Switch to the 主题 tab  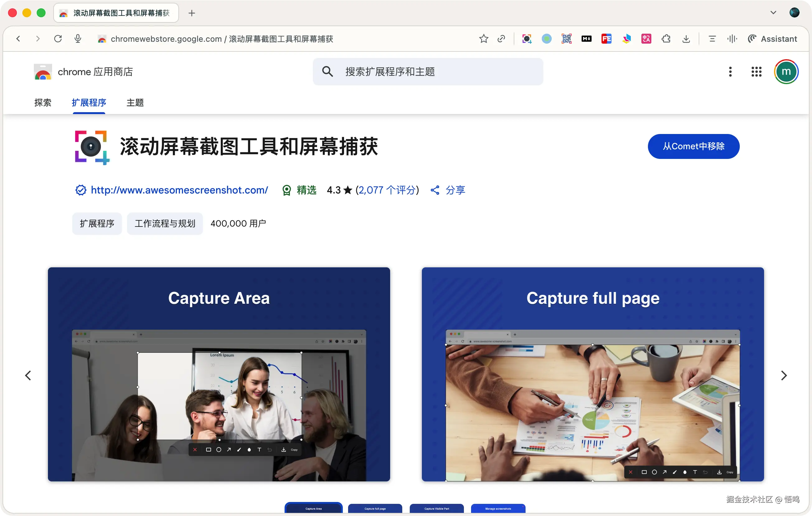[x=135, y=103]
